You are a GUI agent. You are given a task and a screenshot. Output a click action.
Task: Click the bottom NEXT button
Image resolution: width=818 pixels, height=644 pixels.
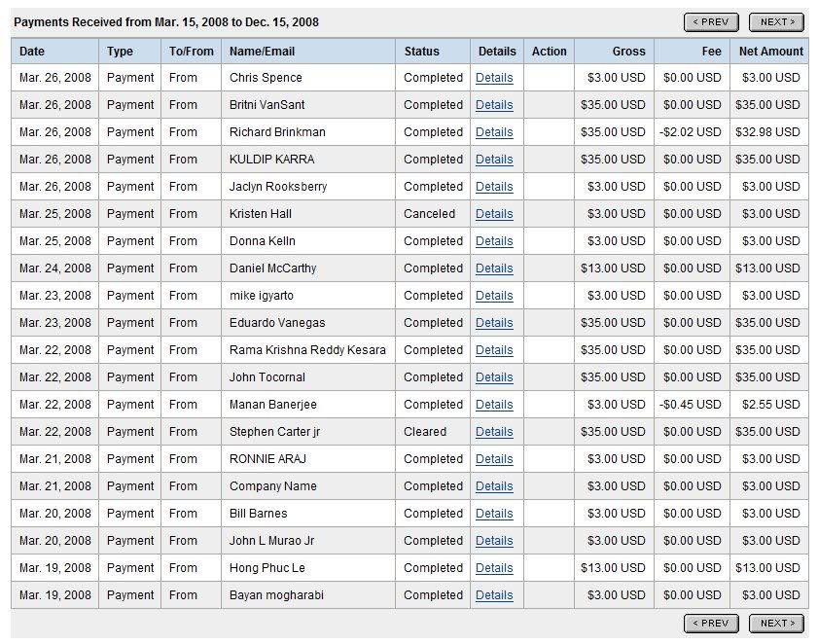(776, 623)
